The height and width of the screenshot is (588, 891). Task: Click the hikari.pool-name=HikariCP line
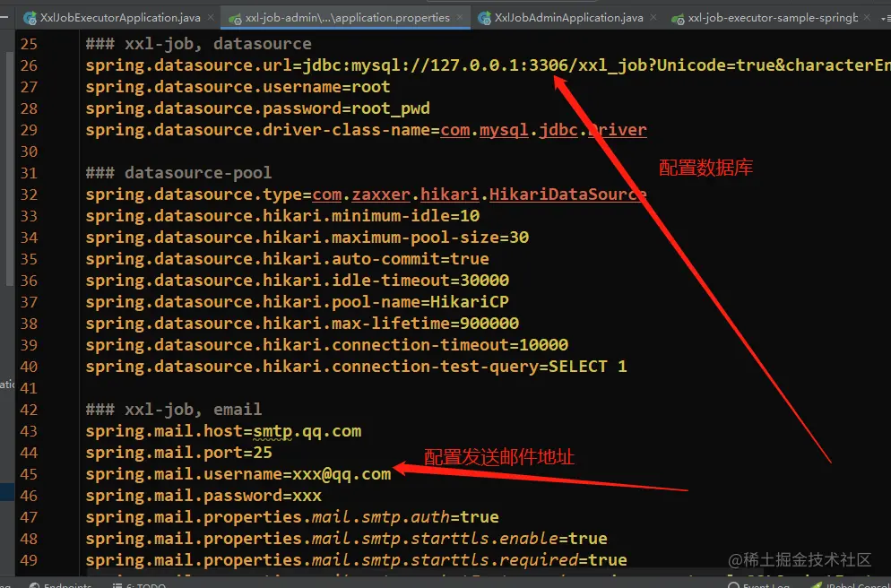298,302
